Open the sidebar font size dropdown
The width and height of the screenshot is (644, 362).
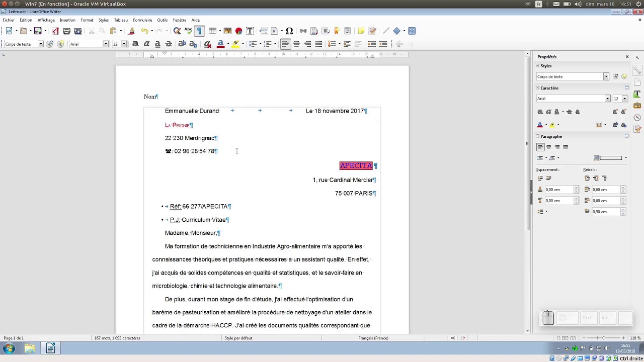point(624,99)
